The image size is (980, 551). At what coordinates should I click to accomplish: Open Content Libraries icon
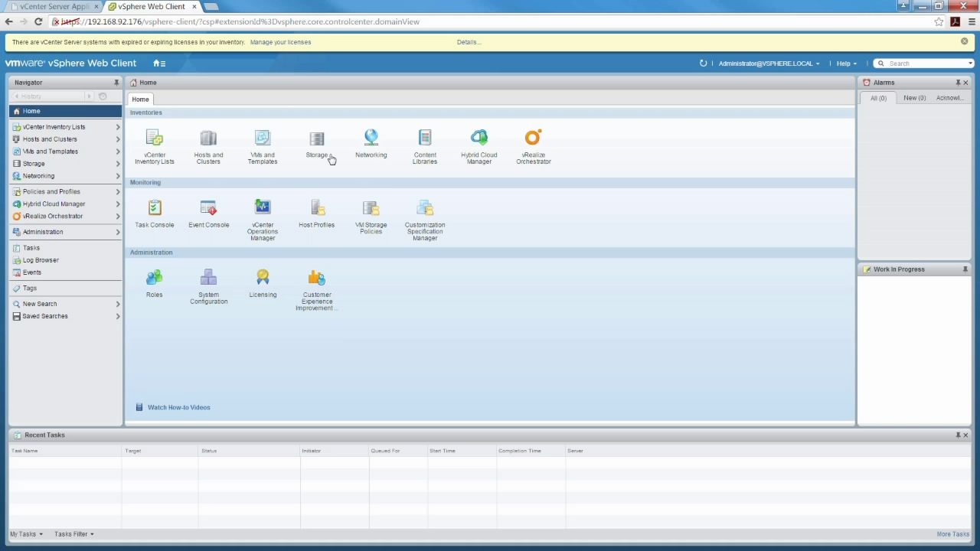point(425,139)
